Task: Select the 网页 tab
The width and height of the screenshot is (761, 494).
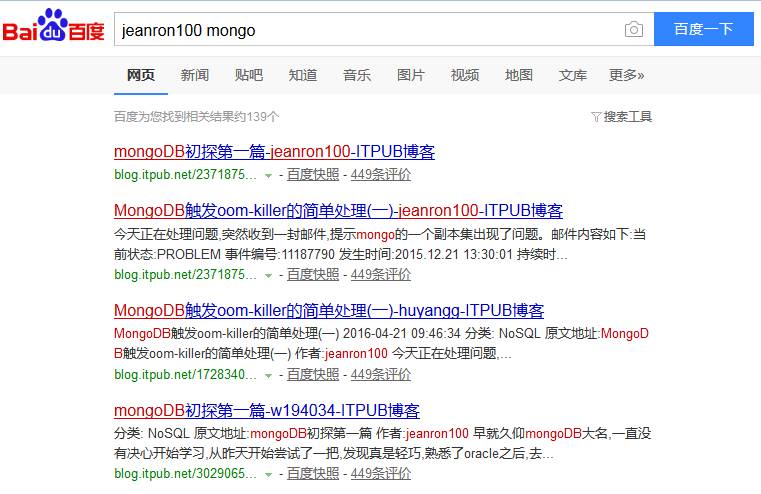Action: pos(141,75)
